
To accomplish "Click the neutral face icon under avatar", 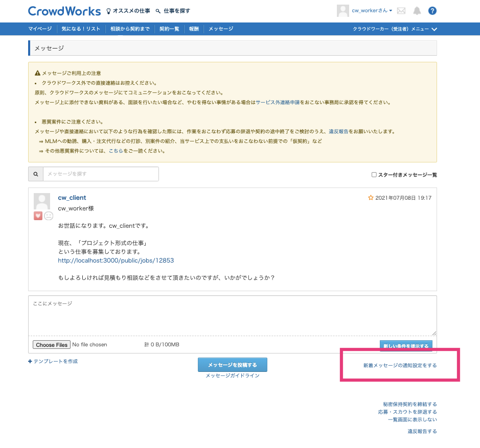I will tap(49, 216).
